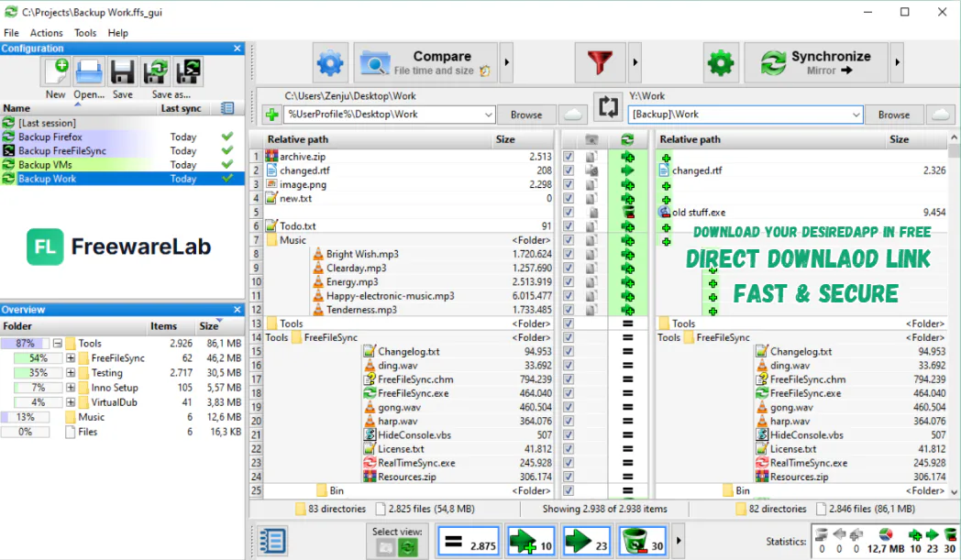This screenshot has height=560, width=961.
Task: Select the cloud access icon beside Browse
Action: 571,114
